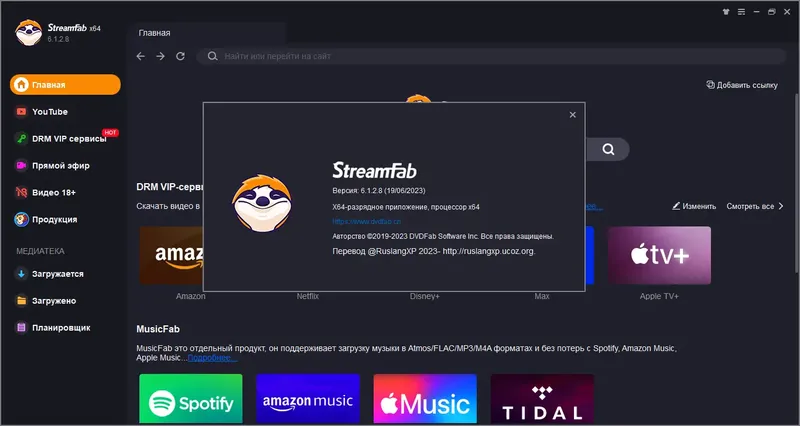Open DRM VIP сервисы in sidebar

(x=65, y=138)
